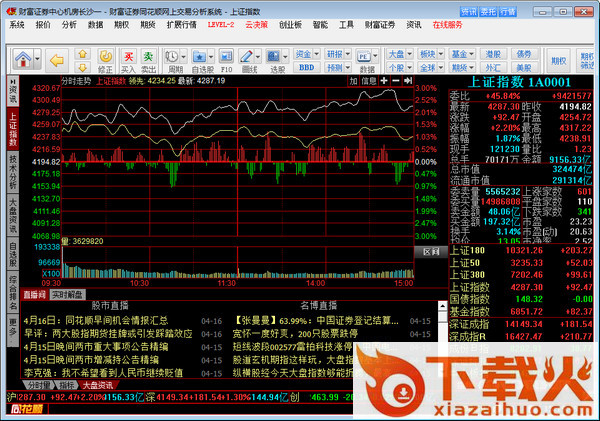The width and height of the screenshot is (600, 421).
Task: Open the 扩展行情 menu
Action: [x=181, y=25]
